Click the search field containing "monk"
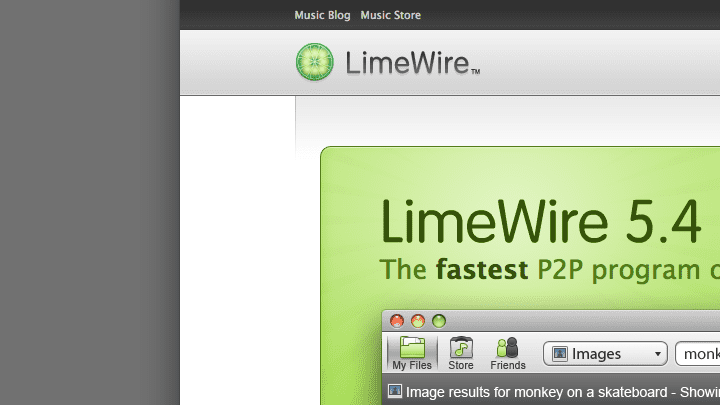 pyautogui.click(x=698, y=354)
